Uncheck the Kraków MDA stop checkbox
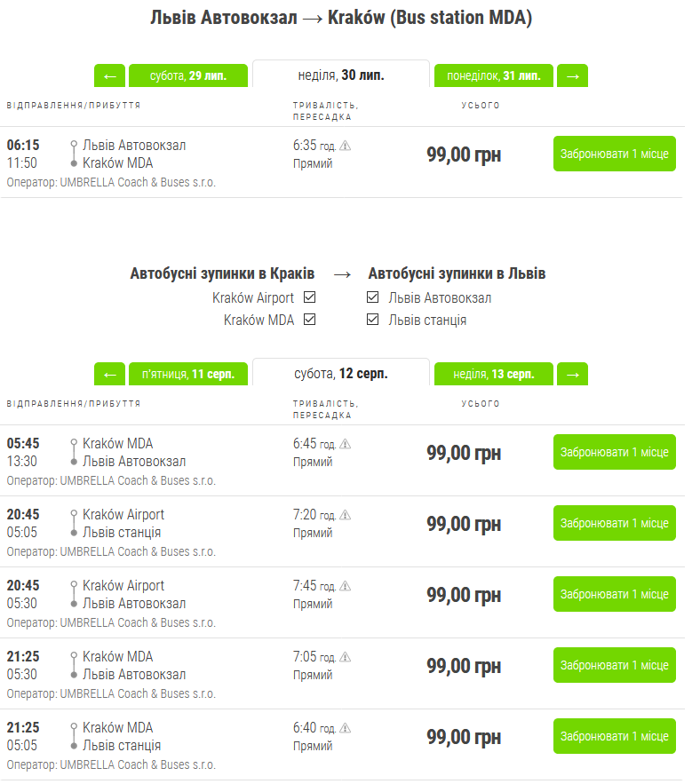The width and height of the screenshot is (692, 784). click(309, 320)
